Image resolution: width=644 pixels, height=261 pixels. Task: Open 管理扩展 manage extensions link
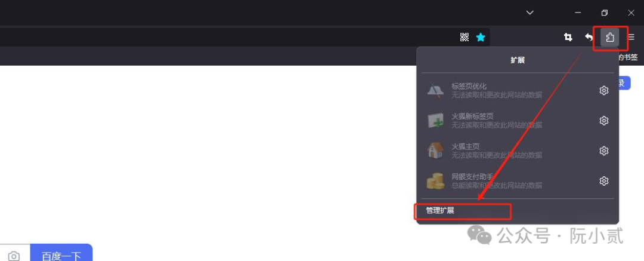(x=440, y=211)
